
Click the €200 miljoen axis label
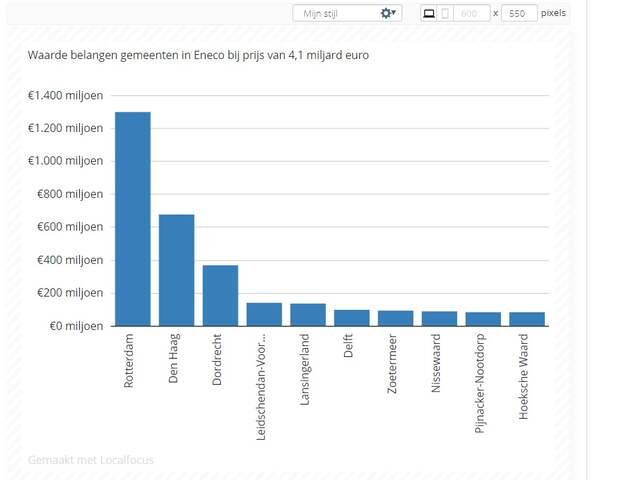[x=70, y=293]
